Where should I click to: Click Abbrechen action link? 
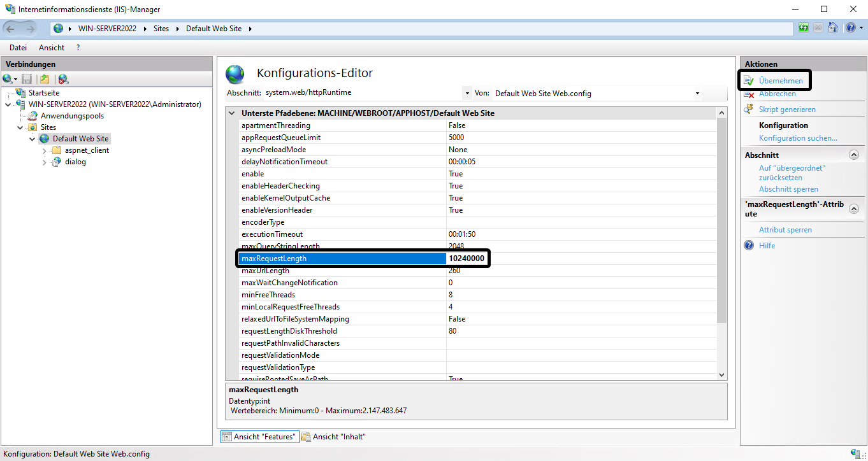point(777,94)
